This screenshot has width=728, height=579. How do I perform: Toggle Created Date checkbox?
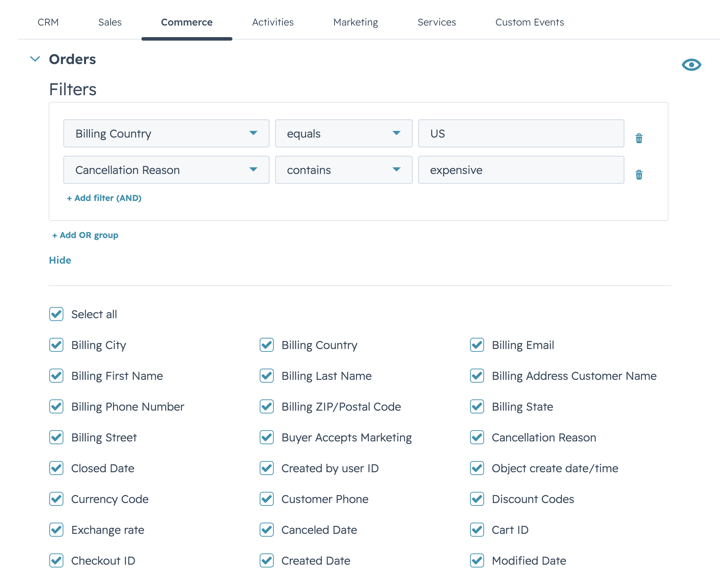(x=267, y=560)
